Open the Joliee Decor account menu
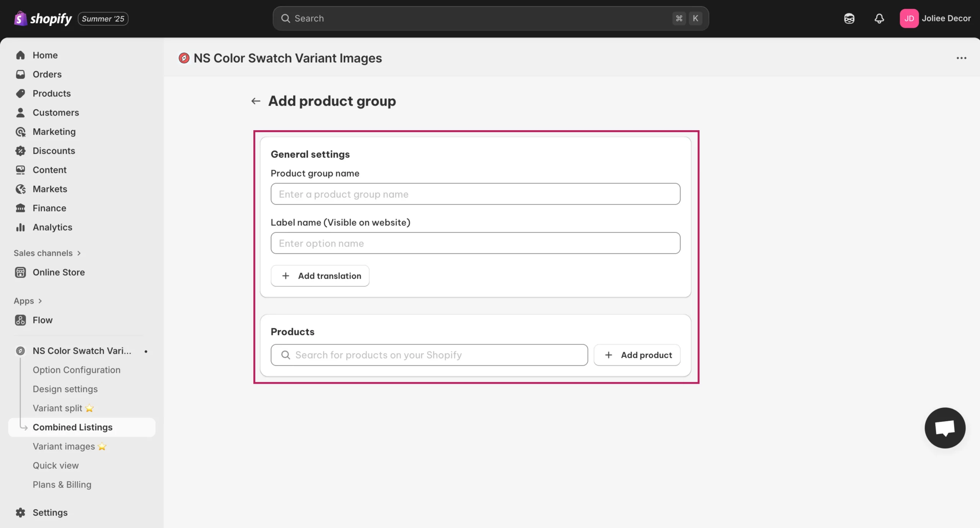980x528 pixels. (x=935, y=18)
